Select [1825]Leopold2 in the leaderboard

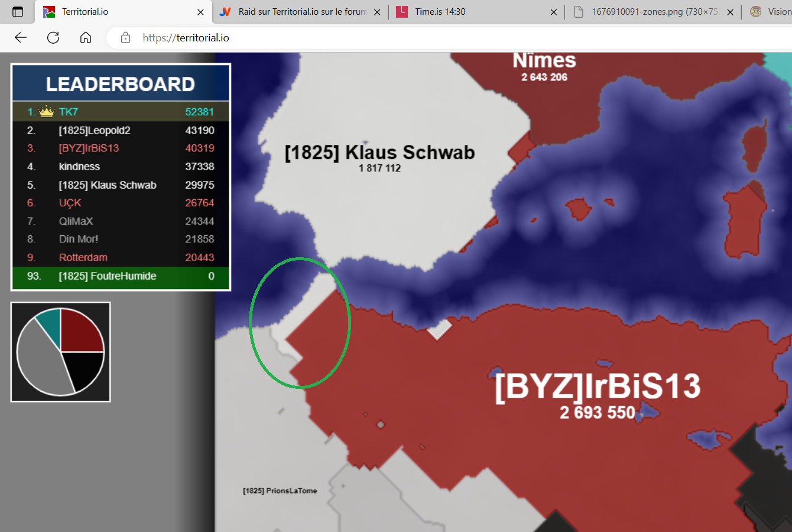pos(95,130)
